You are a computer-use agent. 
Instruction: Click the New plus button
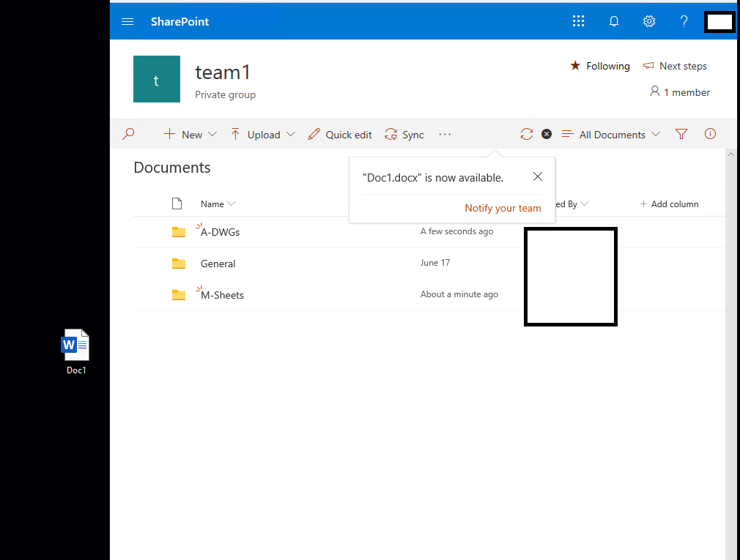pyautogui.click(x=183, y=135)
